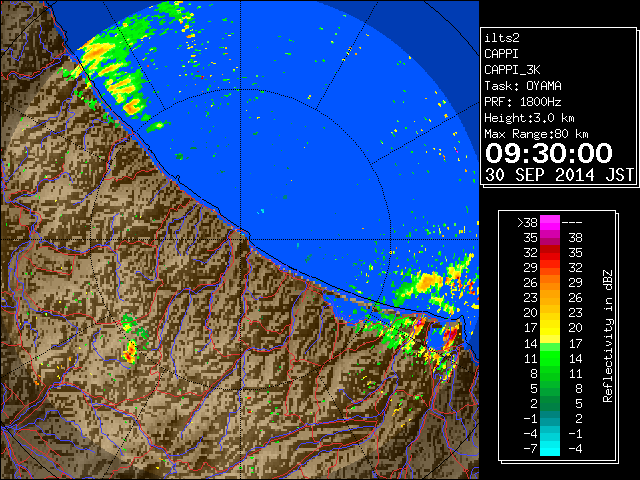Viewport: 640px width, 480px height.
Task: Pick the bright green 11 to 14 swatch
Action: (550, 358)
